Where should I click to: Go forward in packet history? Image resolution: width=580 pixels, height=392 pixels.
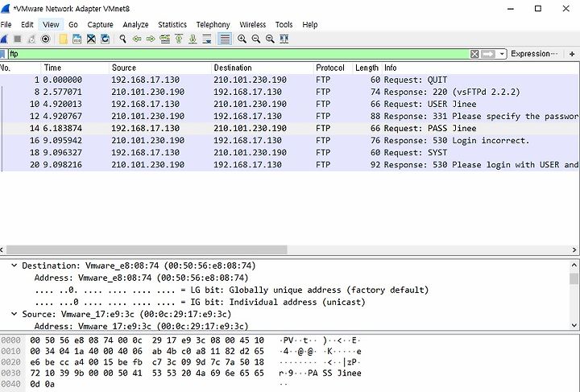[x=151, y=39]
